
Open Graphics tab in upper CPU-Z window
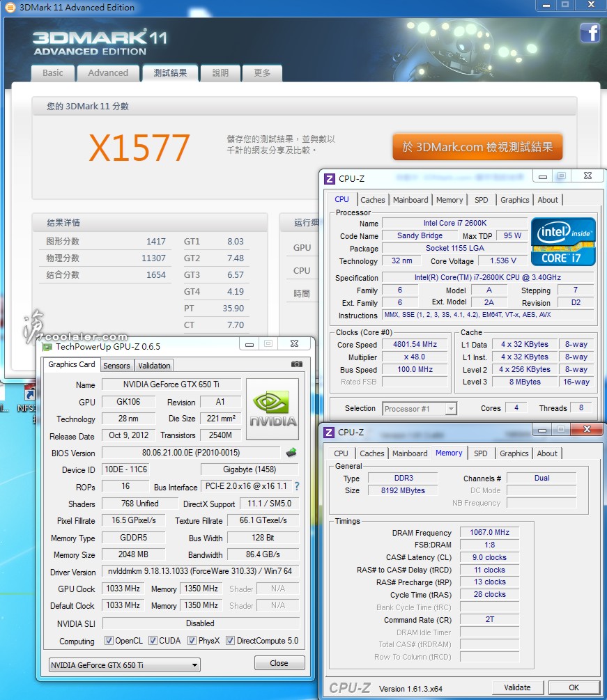pyautogui.click(x=514, y=200)
